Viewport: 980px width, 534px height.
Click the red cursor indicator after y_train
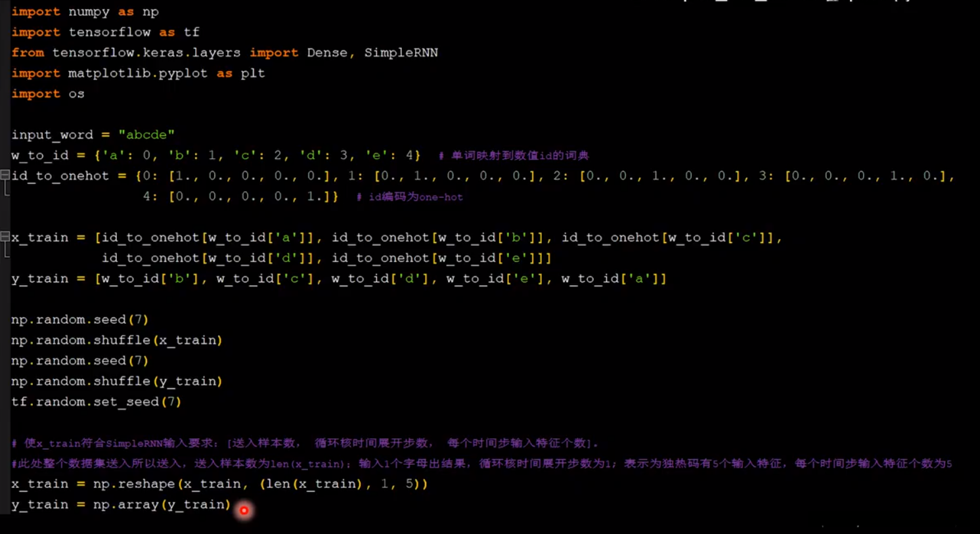pos(244,510)
